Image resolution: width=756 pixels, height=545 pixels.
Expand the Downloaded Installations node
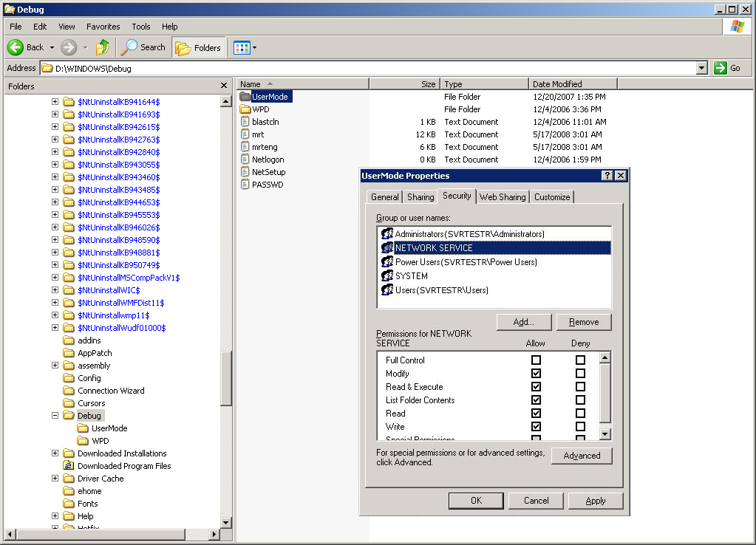click(x=55, y=453)
